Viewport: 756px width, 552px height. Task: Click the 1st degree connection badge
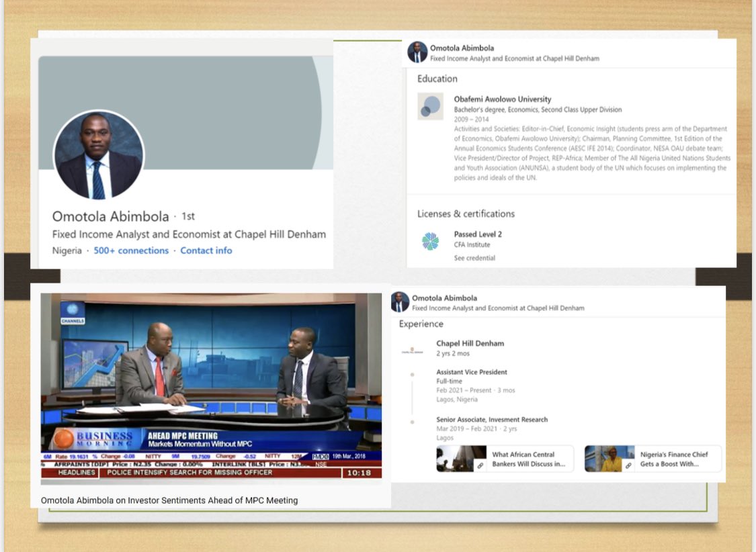click(188, 216)
